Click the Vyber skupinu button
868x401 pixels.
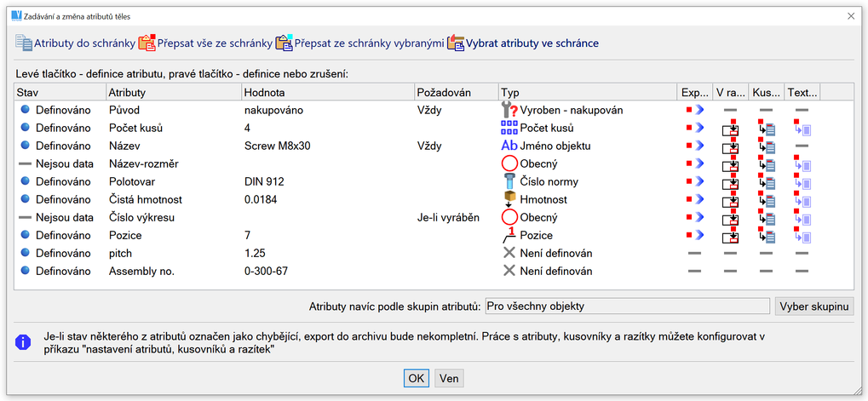pos(813,306)
